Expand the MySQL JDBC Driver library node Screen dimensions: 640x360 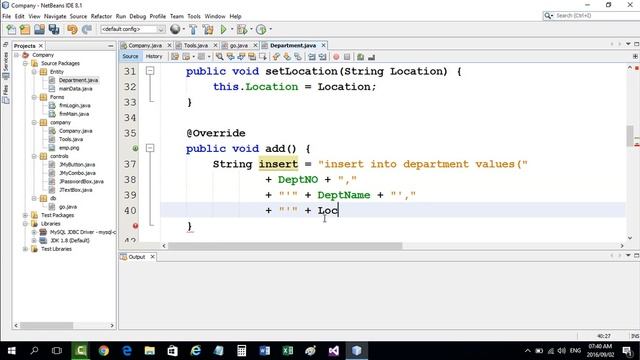point(34,232)
